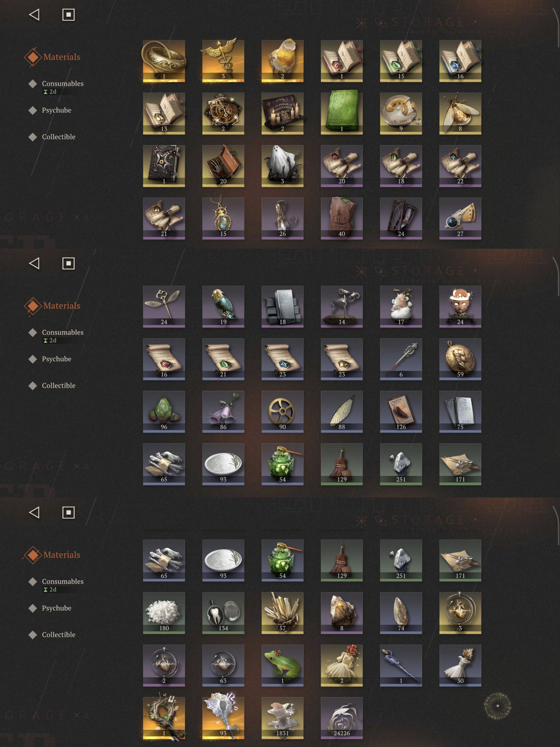Open the white ghost item
560x747 pixels.
click(x=283, y=166)
